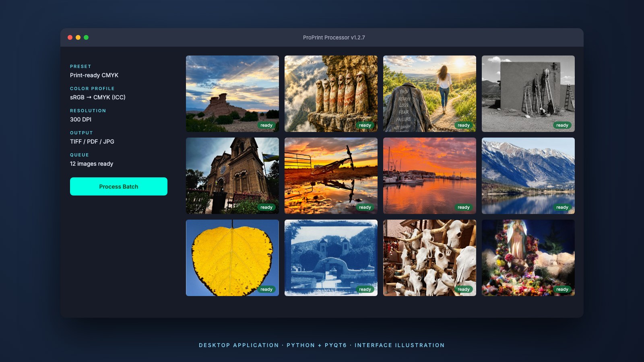Open the bicycle reflection sunset thumbnail

coord(331,176)
